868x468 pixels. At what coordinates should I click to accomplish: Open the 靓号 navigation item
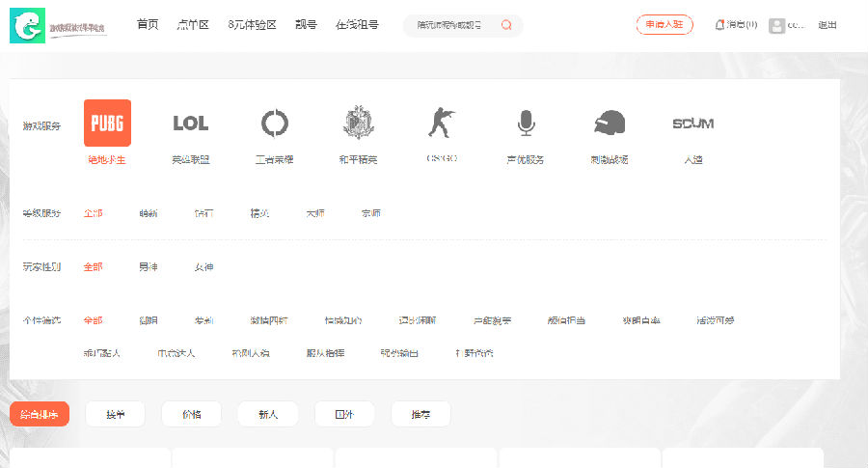click(306, 25)
